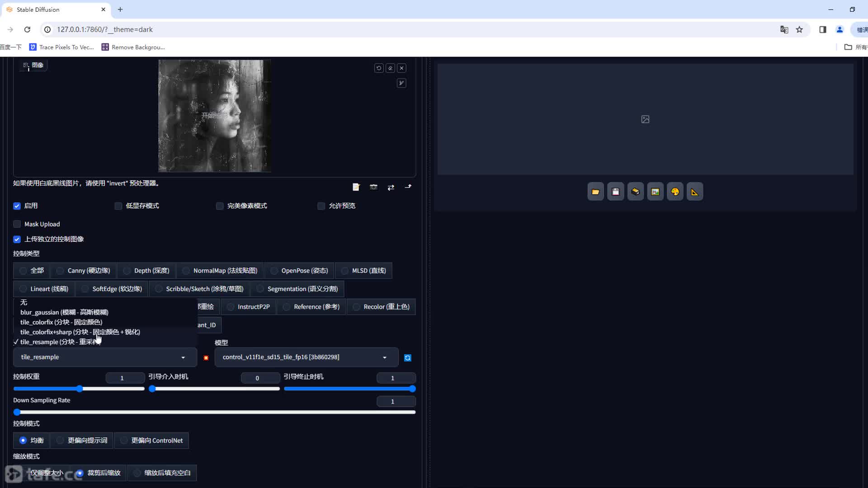The width and height of the screenshot is (868, 488).
Task: Click the send-to-extras ruler icon
Action: 695,192
